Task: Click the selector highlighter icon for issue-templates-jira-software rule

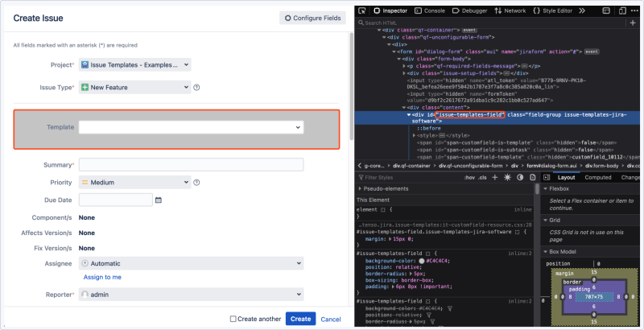Action: (518, 233)
